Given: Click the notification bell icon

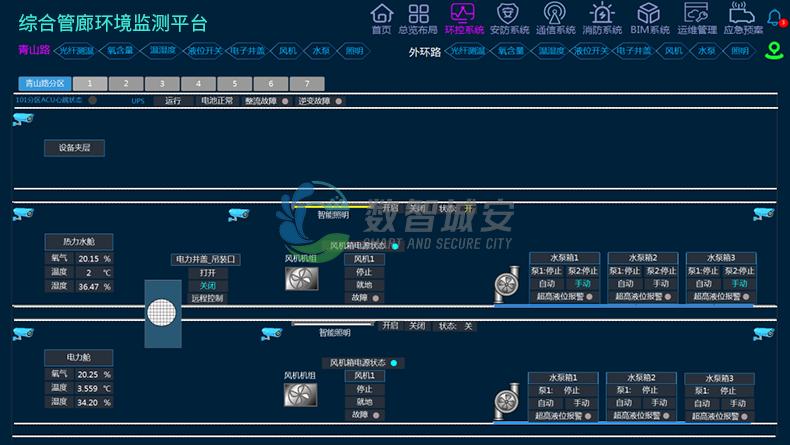Looking at the screenshot, I should (x=774, y=17).
